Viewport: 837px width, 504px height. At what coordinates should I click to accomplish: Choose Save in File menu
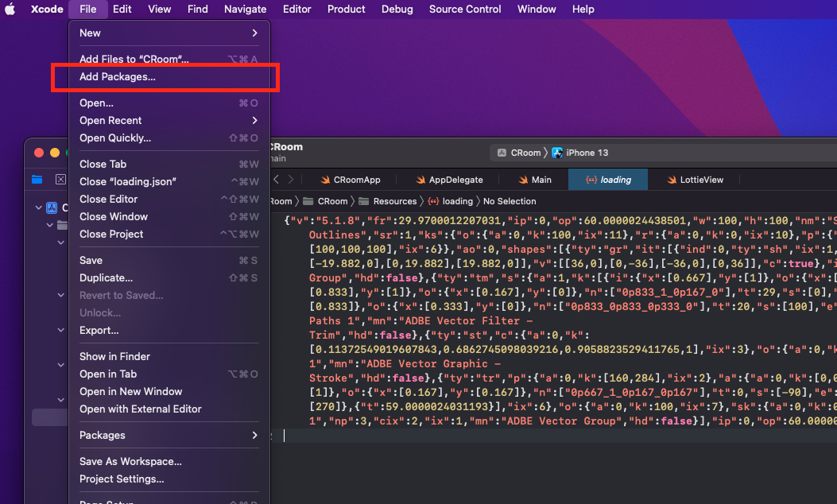pos(169,261)
